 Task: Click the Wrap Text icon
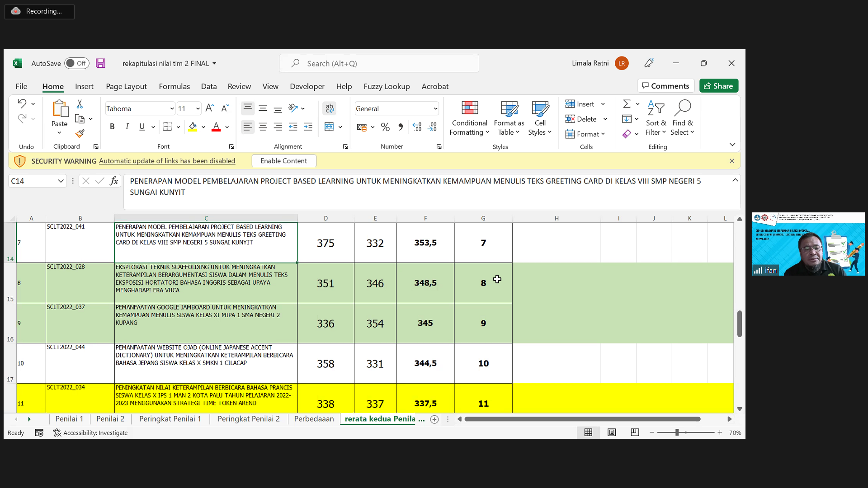tap(330, 108)
